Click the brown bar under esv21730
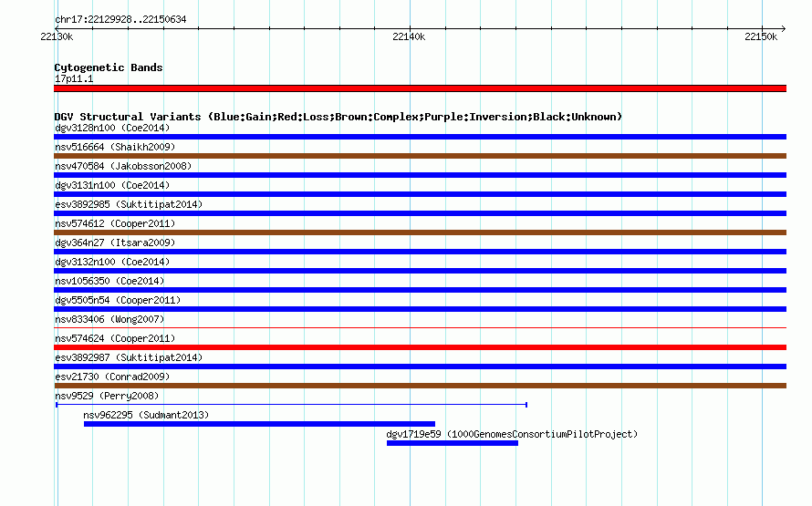The height and width of the screenshot is (506, 812). pyautogui.click(x=420, y=386)
